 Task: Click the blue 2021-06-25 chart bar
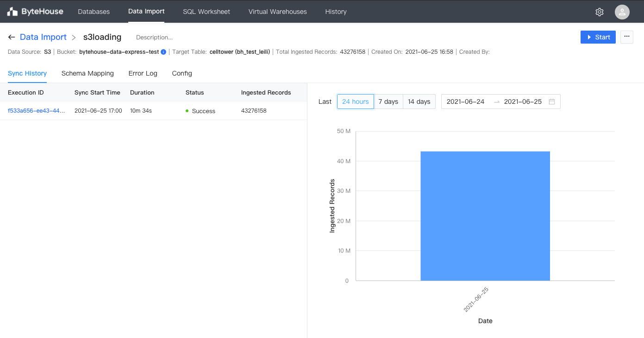click(485, 216)
